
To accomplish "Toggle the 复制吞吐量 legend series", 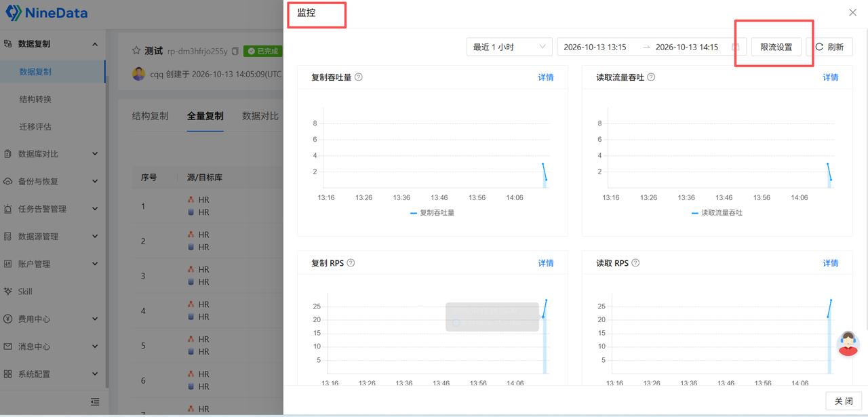I will (x=432, y=213).
